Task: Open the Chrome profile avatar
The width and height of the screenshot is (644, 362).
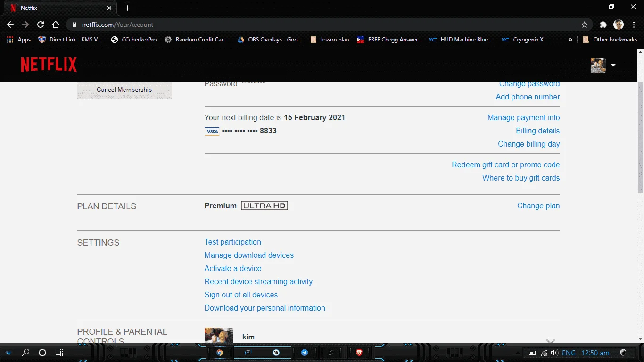Action: (x=619, y=25)
